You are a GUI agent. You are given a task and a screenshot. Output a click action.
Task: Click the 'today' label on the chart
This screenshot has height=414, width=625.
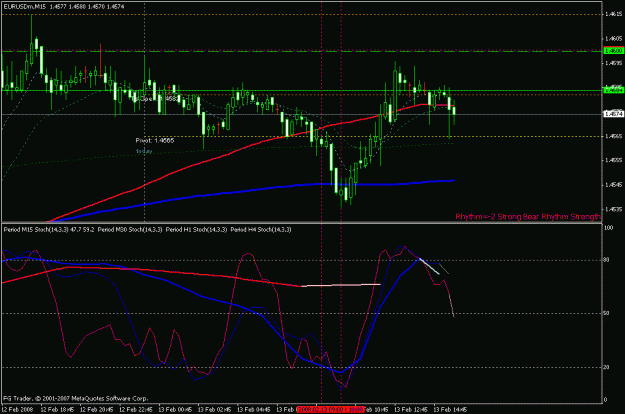click(x=144, y=151)
